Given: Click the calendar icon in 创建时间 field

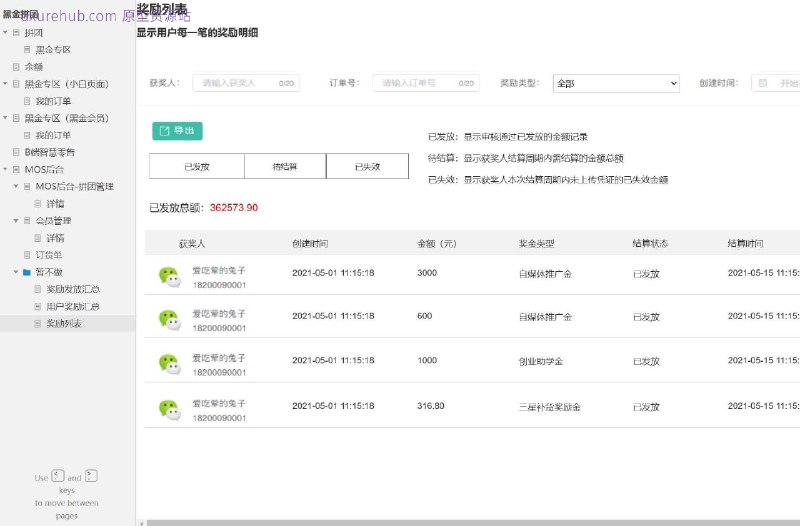Looking at the screenshot, I should (763, 83).
